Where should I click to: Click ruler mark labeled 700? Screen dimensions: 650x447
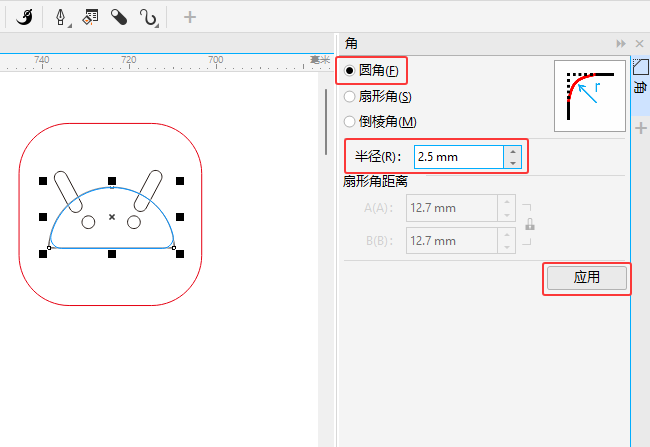(216, 60)
